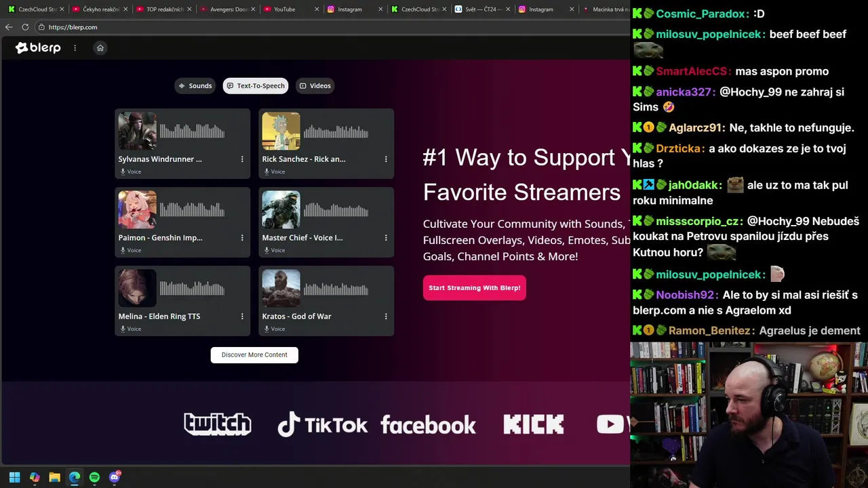Click the Kratos thumbnail image
This screenshot has width=868, height=488.
coord(281,288)
